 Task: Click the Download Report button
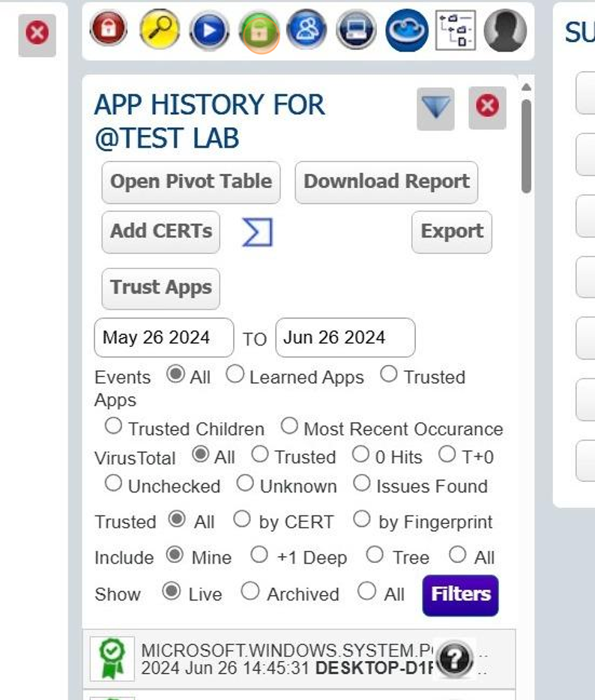pos(386,182)
